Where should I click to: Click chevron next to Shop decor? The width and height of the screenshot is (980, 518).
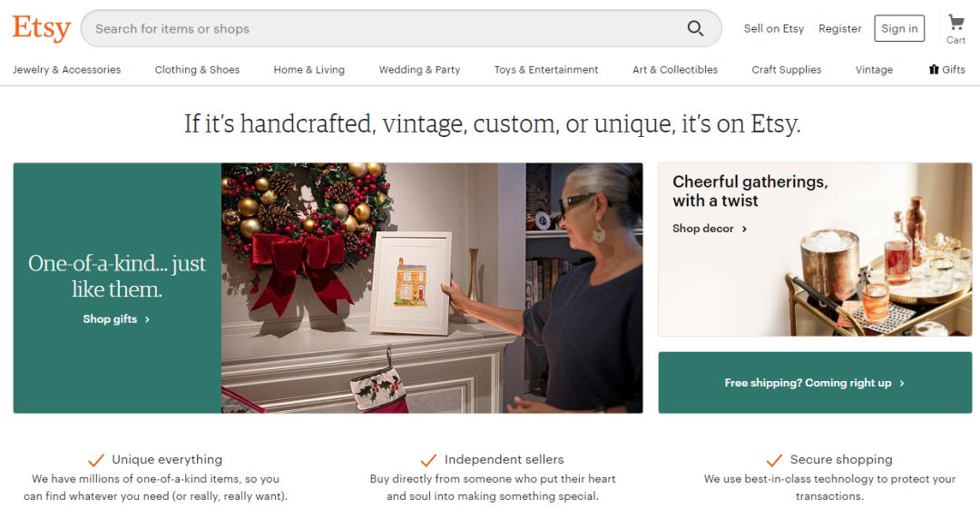[x=744, y=229]
